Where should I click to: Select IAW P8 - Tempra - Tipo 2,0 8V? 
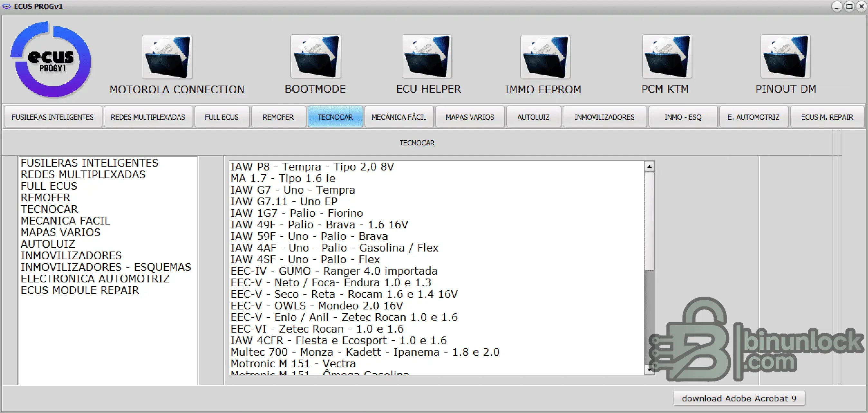pyautogui.click(x=312, y=167)
